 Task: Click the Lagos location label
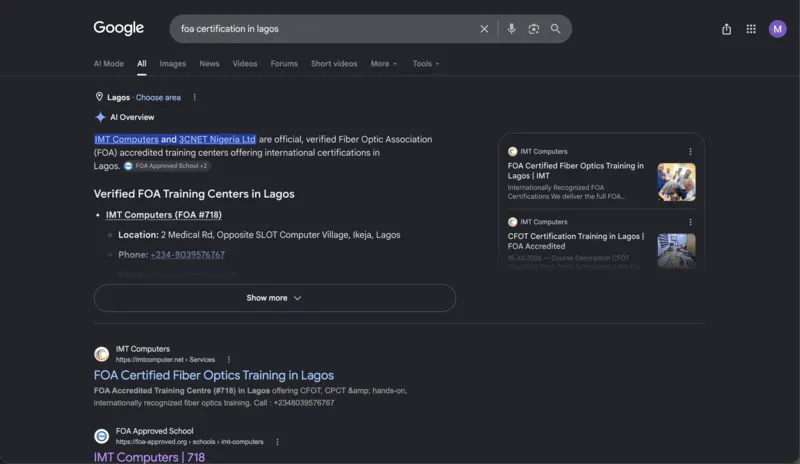click(x=118, y=97)
